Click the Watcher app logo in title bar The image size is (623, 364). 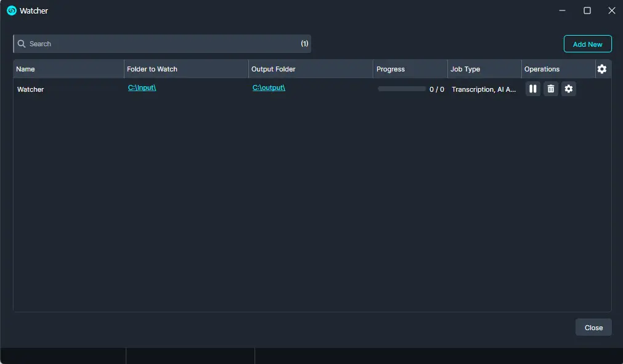(12, 10)
